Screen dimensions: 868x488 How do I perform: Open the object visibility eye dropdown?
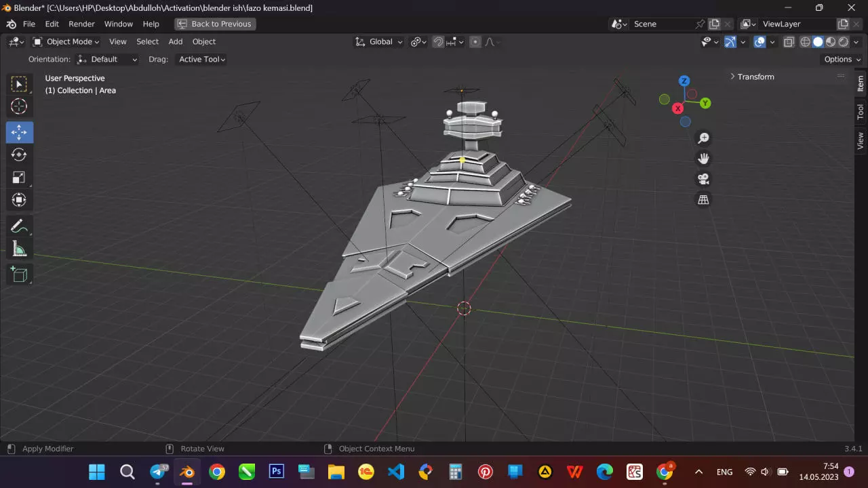[x=710, y=42]
